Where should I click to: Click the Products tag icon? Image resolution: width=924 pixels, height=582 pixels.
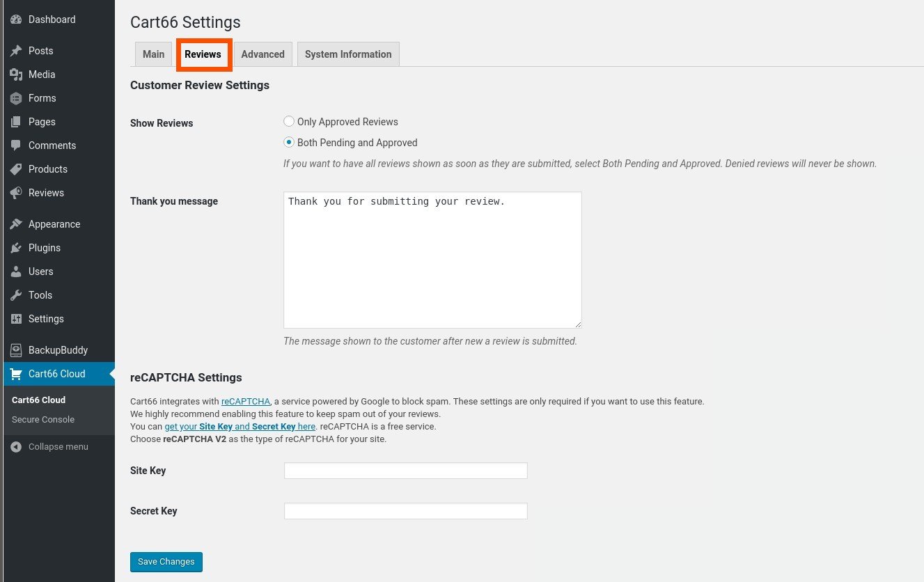click(x=16, y=169)
